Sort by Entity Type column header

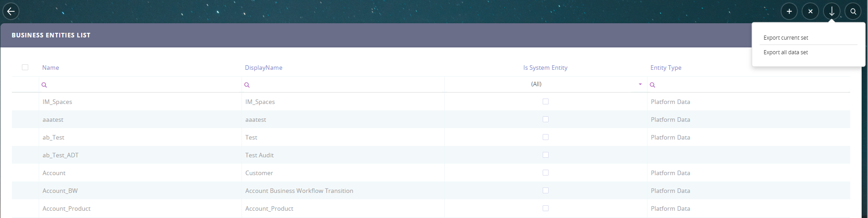(666, 67)
